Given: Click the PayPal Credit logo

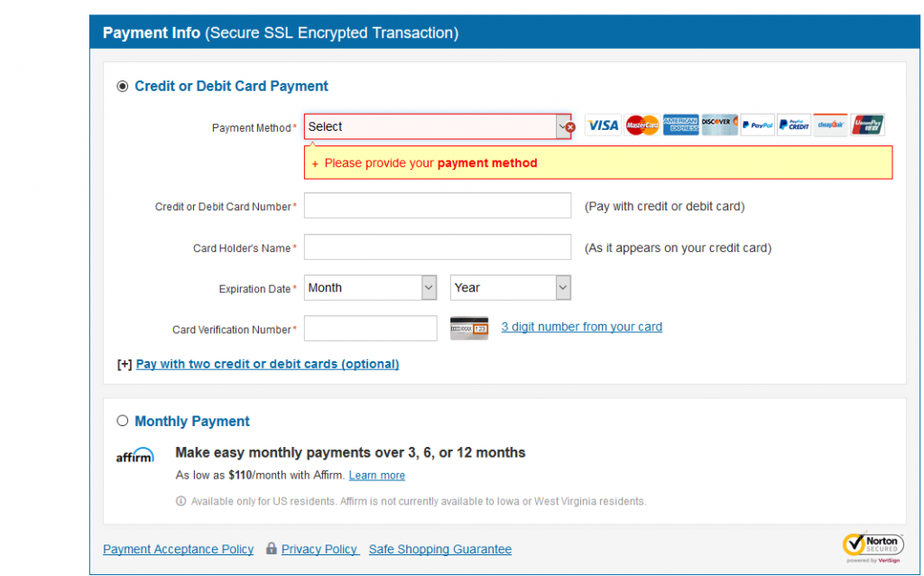Looking at the screenshot, I should point(794,125).
